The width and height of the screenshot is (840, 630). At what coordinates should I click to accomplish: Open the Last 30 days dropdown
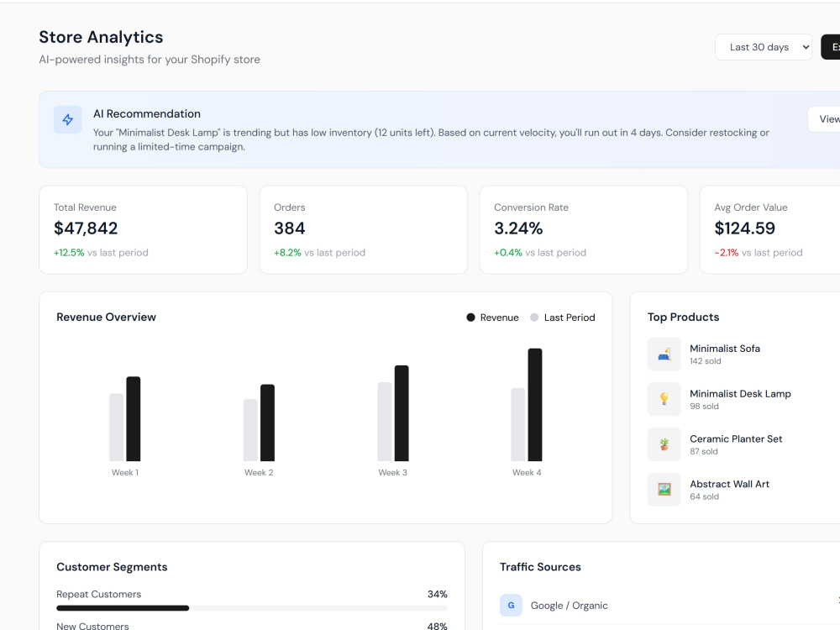point(764,47)
